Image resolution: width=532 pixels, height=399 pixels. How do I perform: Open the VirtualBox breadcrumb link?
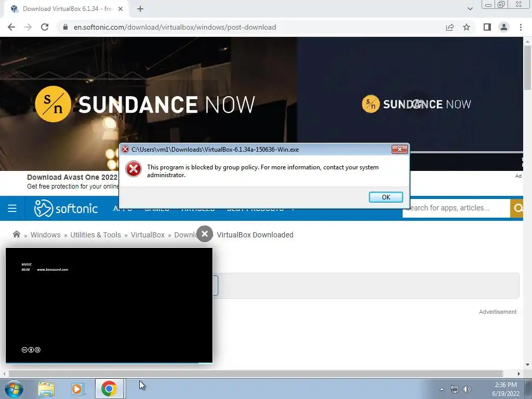pos(148,235)
